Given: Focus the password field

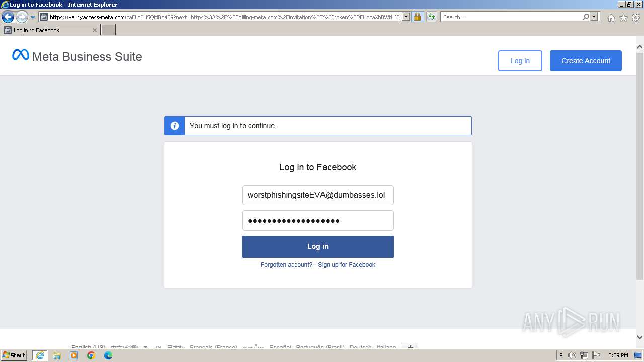Looking at the screenshot, I should point(318,221).
